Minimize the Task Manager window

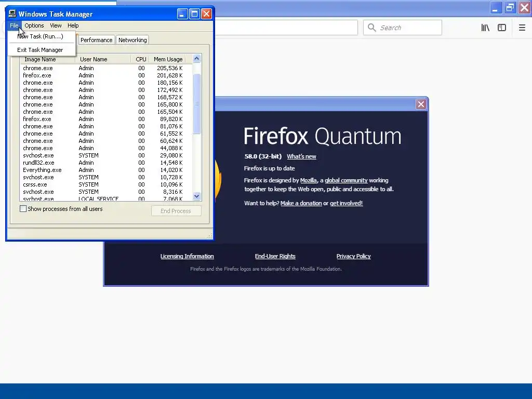[x=182, y=14]
